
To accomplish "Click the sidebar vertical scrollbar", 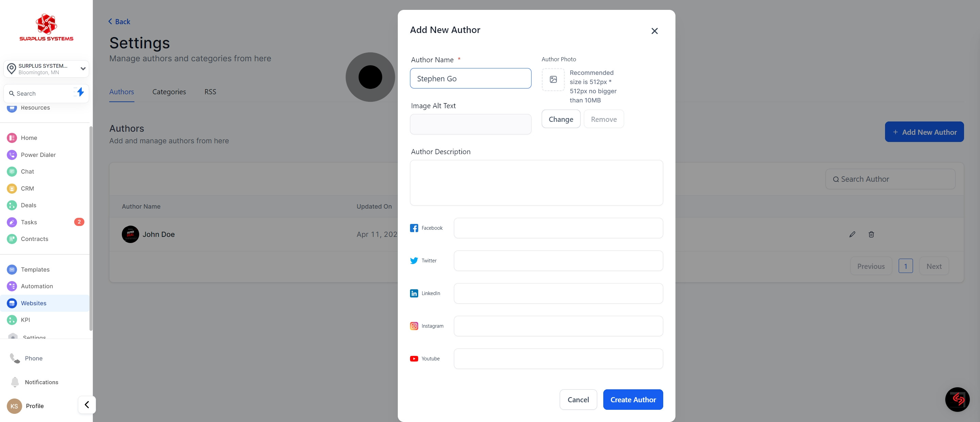I will pyautogui.click(x=91, y=228).
